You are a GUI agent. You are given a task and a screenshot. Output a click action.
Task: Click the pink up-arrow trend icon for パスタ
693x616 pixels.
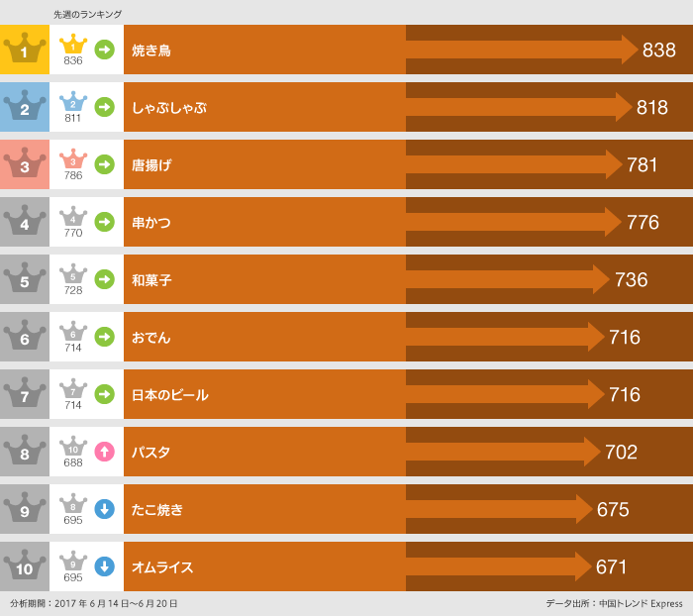(104, 452)
